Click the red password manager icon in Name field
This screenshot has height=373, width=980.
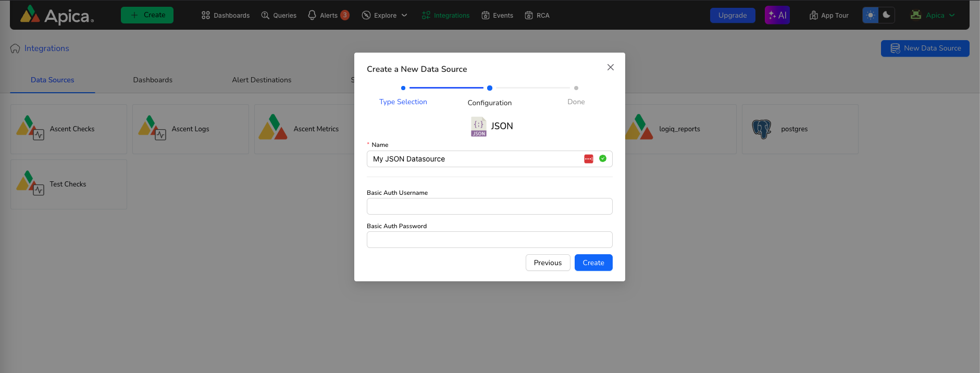(589, 159)
